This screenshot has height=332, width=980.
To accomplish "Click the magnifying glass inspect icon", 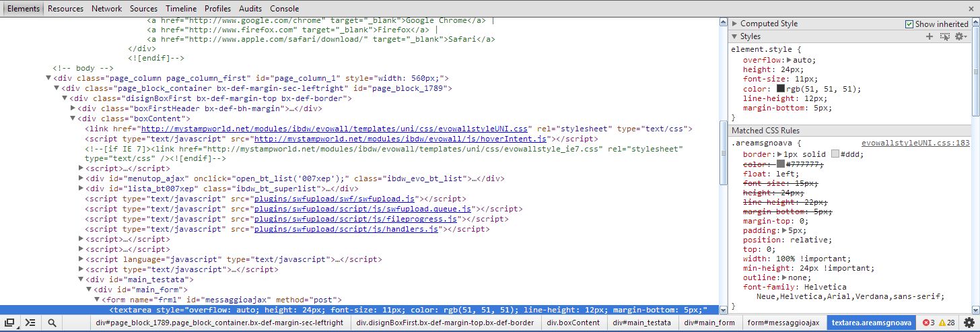I will [x=52, y=323].
